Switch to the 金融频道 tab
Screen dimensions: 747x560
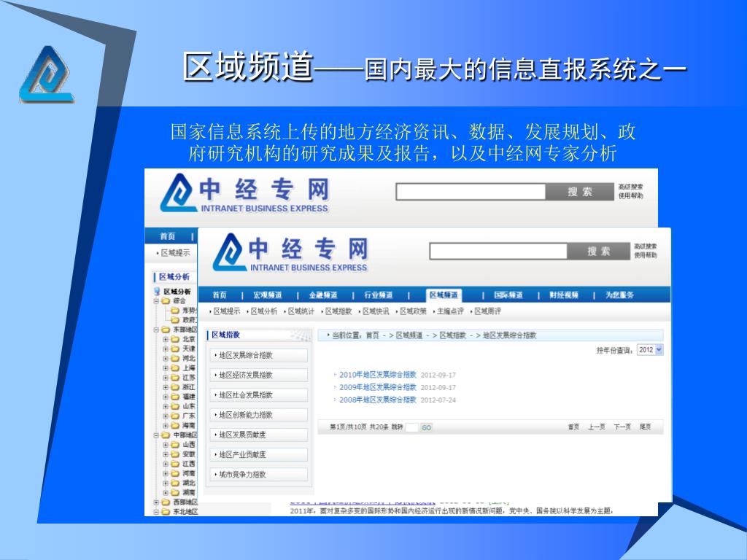coord(323,295)
